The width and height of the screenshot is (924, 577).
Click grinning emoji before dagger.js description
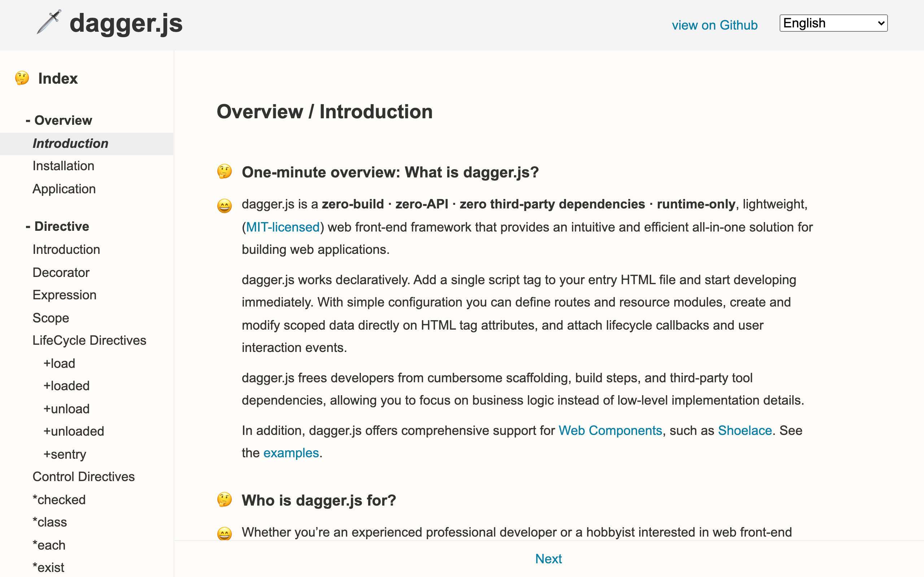coord(225,206)
